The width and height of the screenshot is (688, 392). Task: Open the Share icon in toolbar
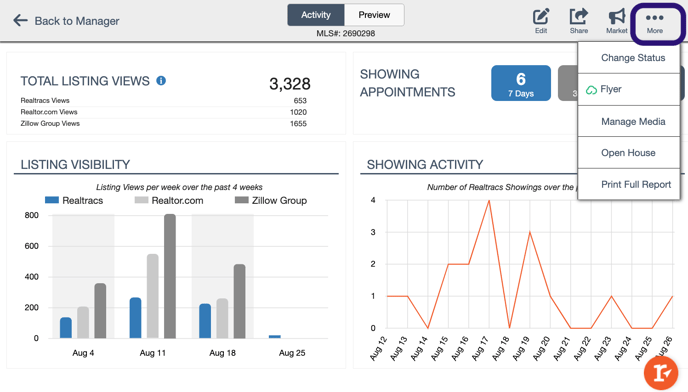click(x=579, y=17)
